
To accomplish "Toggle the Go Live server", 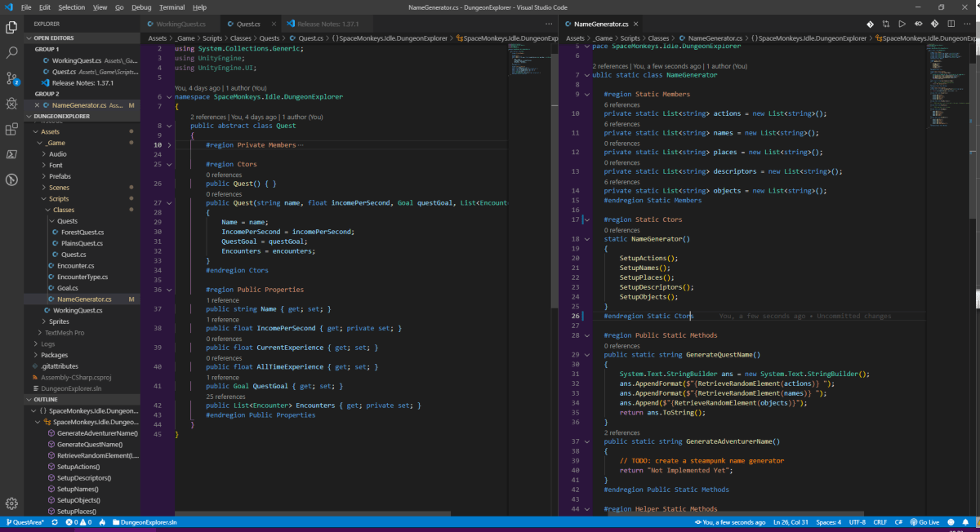I will click(927, 522).
